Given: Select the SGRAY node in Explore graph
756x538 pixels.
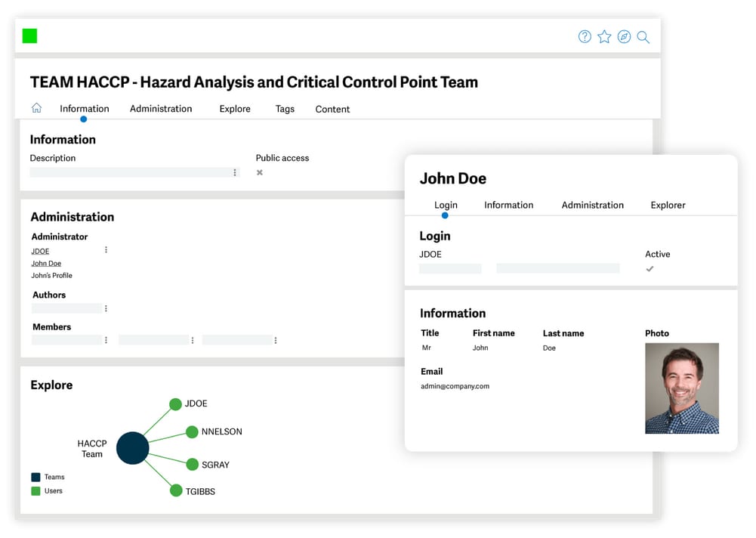Looking at the screenshot, I should [193, 465].
